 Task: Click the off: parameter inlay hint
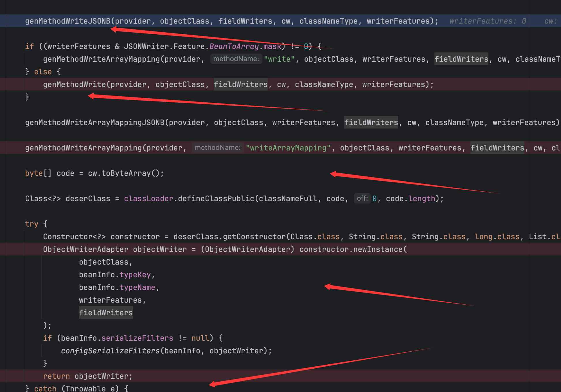tap(362, 199)
